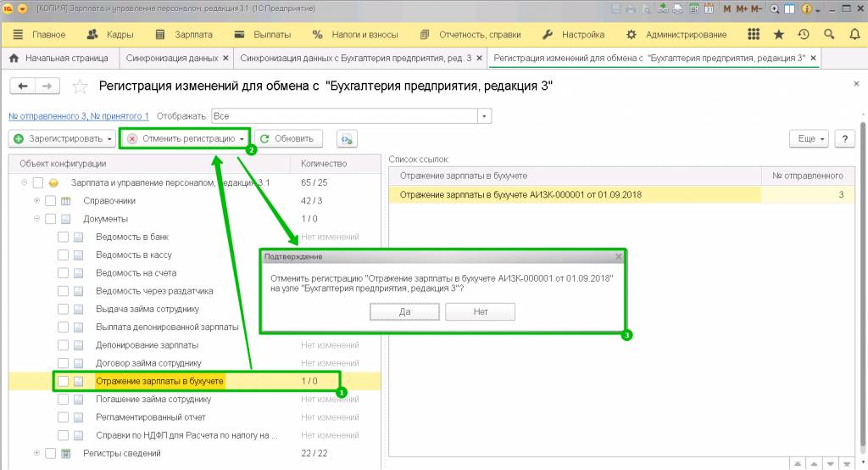Screen dimensions: 868x470
Task: Click the print preview icon in title bar
Action: coord(646,8)
